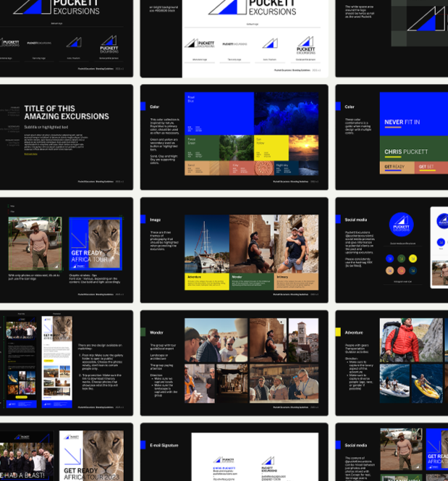Select the 'Wonder' slide heading
The width and height of the screenshot is (448, 481).
[156, 332]
